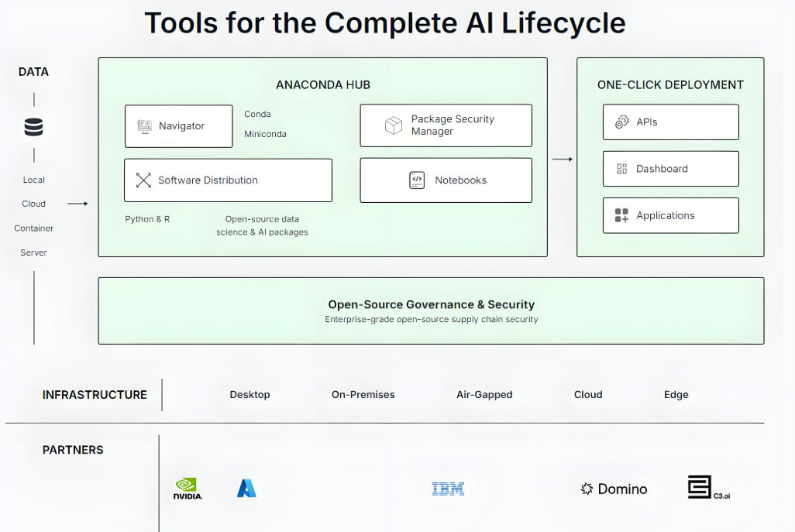Click the INFRASTRUCTURE heading
The width and height of the screenshot is (795, 532).
pos(95,395)
